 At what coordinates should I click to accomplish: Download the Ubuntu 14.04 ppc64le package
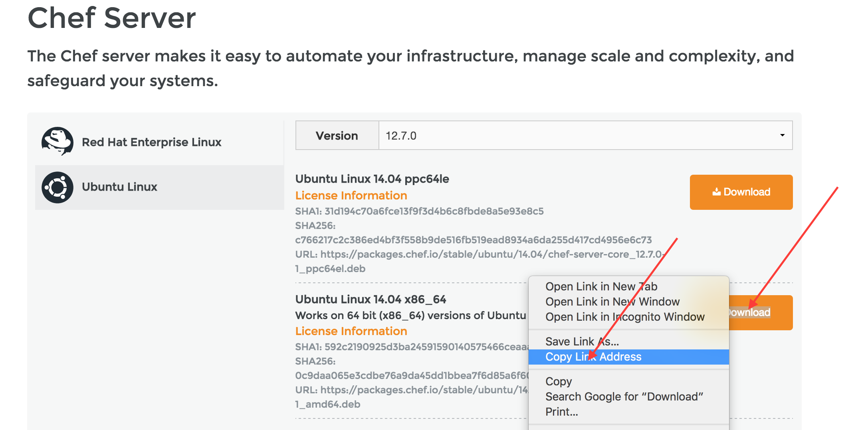click(741, 192)
